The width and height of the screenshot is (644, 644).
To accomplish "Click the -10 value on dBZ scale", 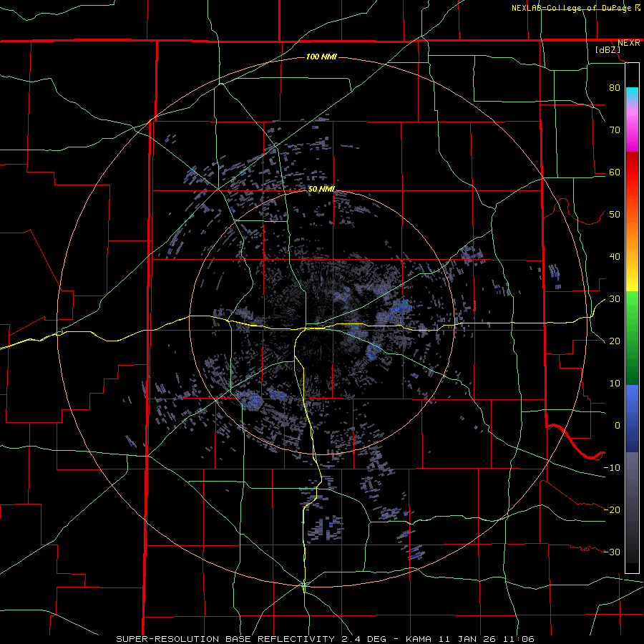I will (612, 468).
